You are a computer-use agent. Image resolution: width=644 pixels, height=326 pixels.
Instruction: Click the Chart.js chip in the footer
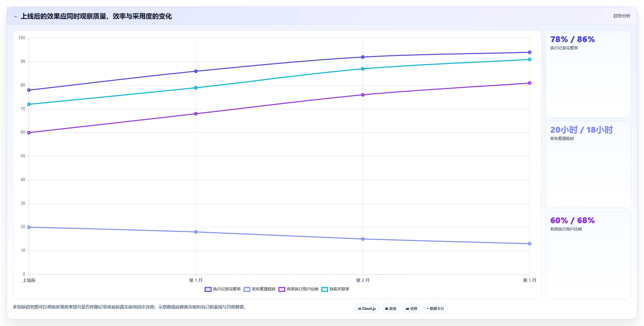click(367, 309)
